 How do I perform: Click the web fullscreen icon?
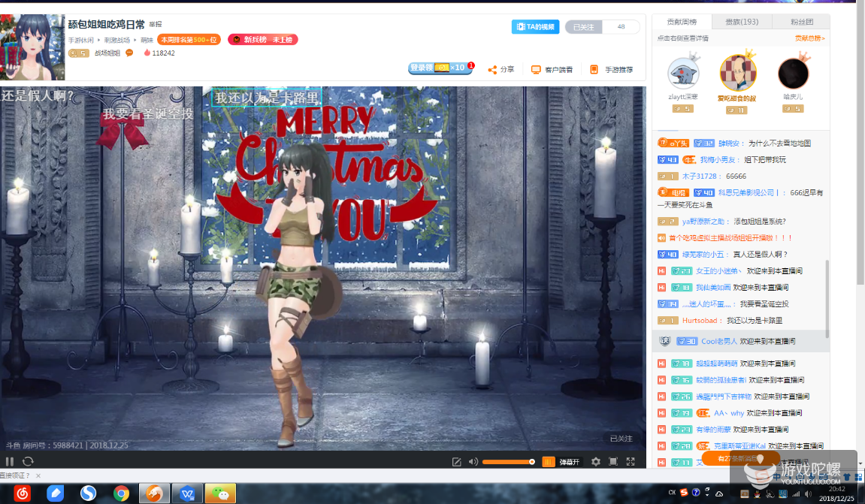(613, 461)
